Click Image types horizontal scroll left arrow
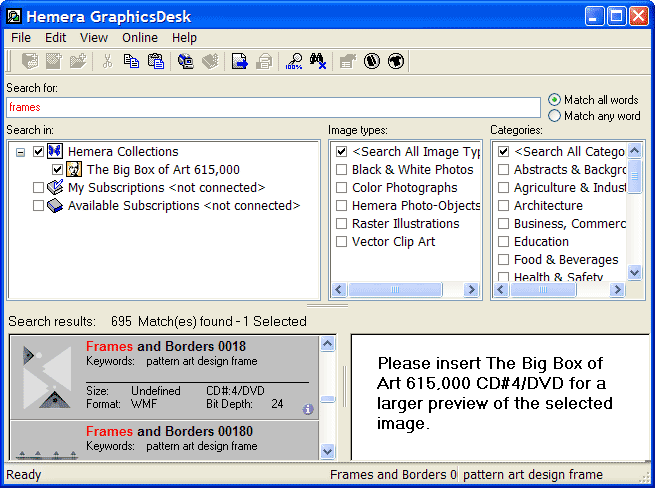This screenshot has width=655, height=488. tap(339, 289)
